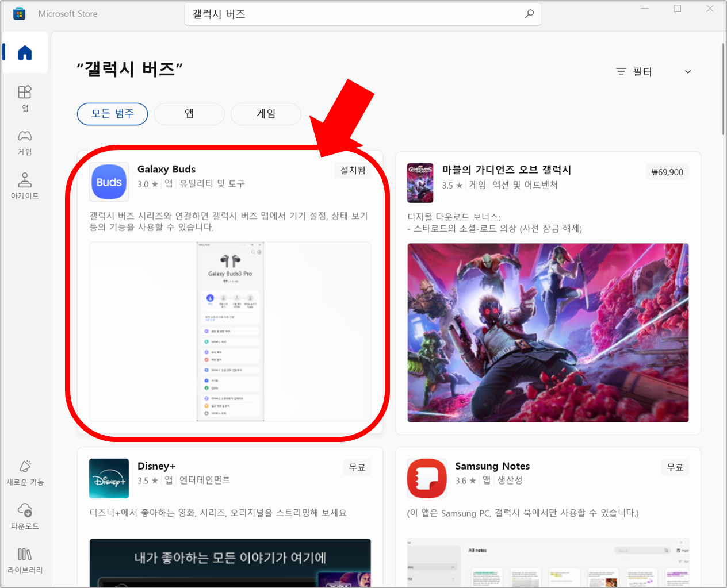Click the Microsoft Store logo icon

point(19,14)
